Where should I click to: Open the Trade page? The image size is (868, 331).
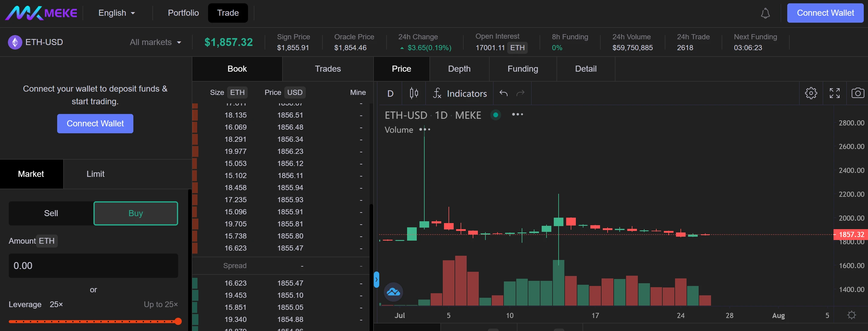coord(228,13)
